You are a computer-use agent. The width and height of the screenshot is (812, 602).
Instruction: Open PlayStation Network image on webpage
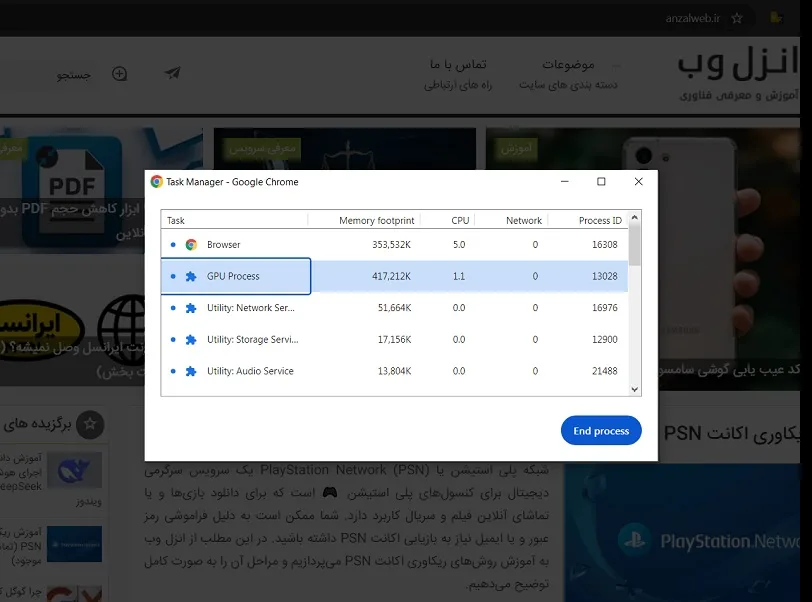pyautogui.click(x=682, y=533)
